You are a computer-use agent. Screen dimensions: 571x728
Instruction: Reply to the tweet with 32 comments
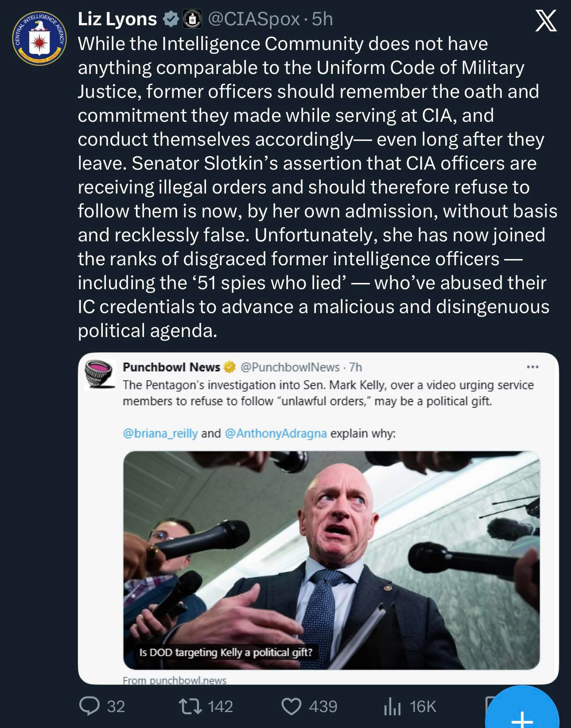pos(89,706)
